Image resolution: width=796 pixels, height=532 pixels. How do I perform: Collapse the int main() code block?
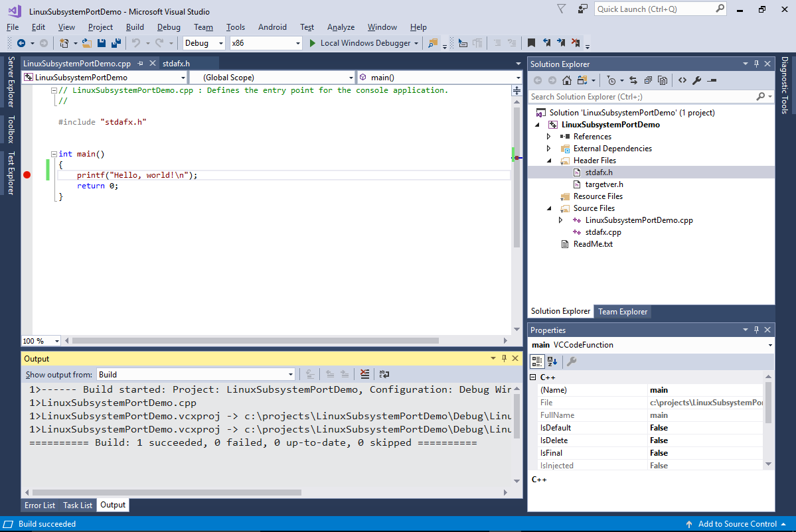[54, 154]
